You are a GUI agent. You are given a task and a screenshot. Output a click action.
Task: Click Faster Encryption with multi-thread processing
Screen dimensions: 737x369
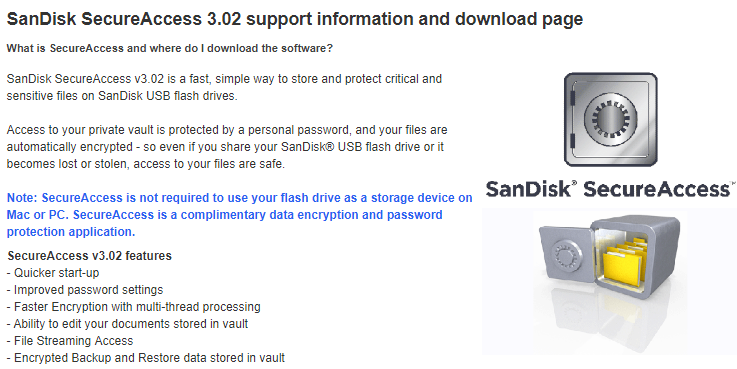pyautogui.click(x=133, y=306)
